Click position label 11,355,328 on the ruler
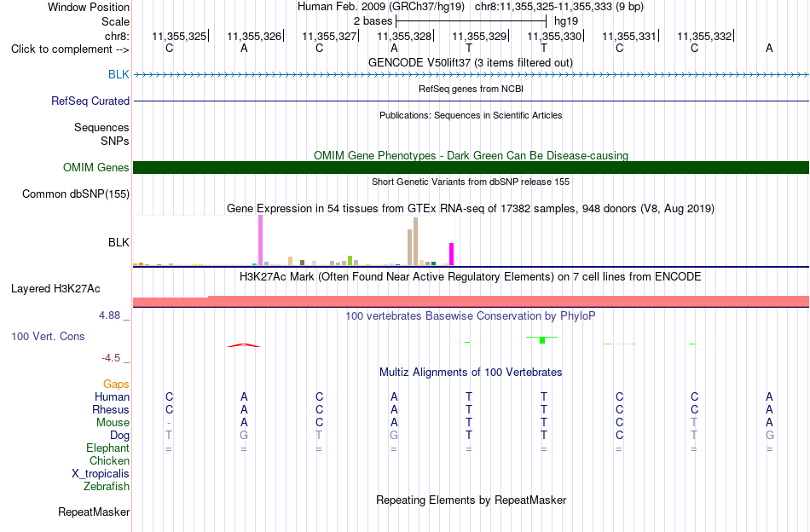 (x=404, y=36)
